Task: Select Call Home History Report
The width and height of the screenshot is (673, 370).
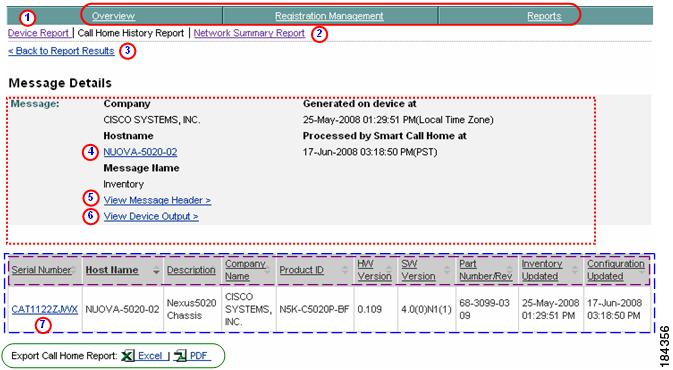Action: coord(131,33)
